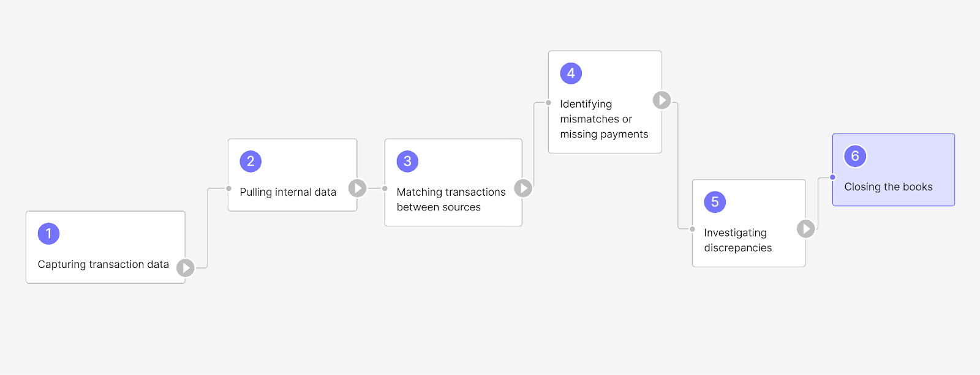Screen dimensions: 980x375
Task: Select the number 1 step badge
Action: pos(48,234)
